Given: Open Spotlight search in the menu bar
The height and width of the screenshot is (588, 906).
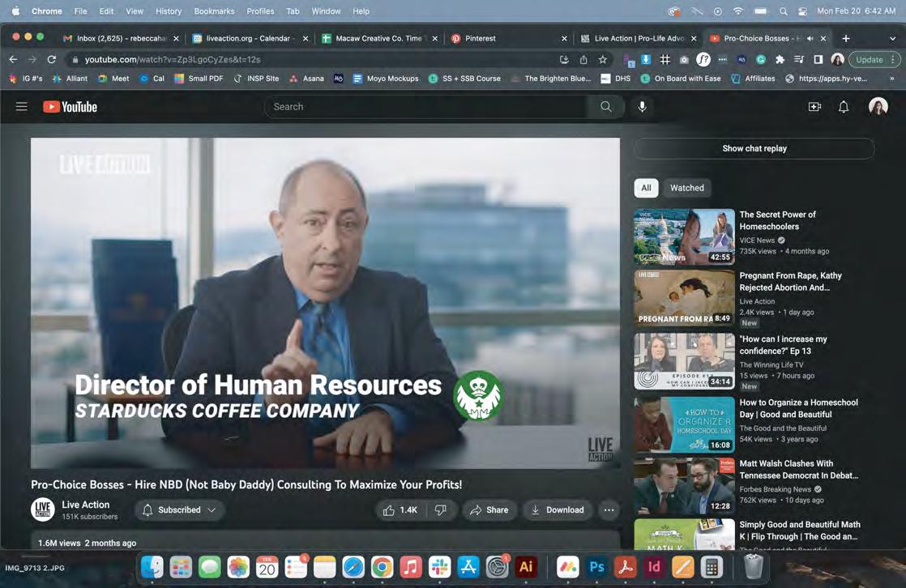Looking at the screenshot, I should coord(783,11).
